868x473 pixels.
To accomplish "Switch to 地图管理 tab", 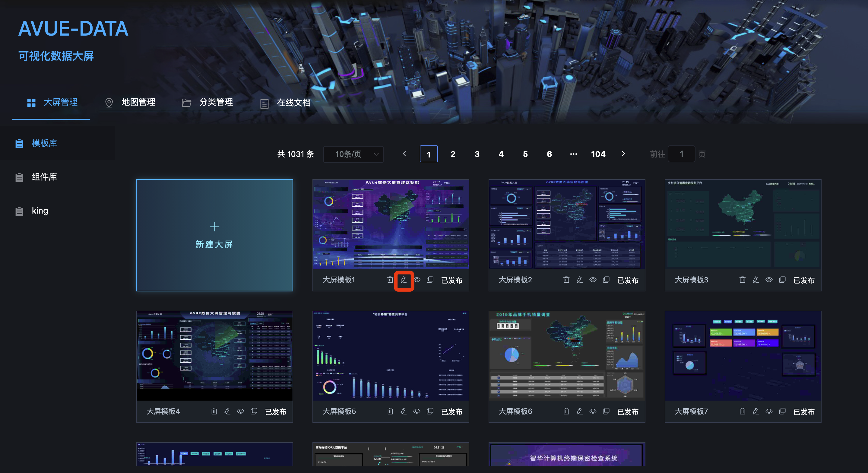I will click(130, 102).
